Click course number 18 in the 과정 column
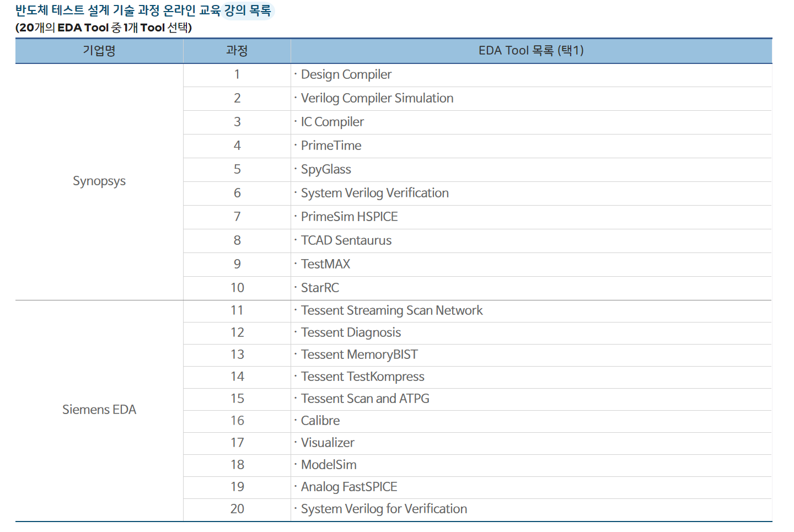The height and width of the screenshot is (532, 794). pyautogui.click(x=237, y=465)
